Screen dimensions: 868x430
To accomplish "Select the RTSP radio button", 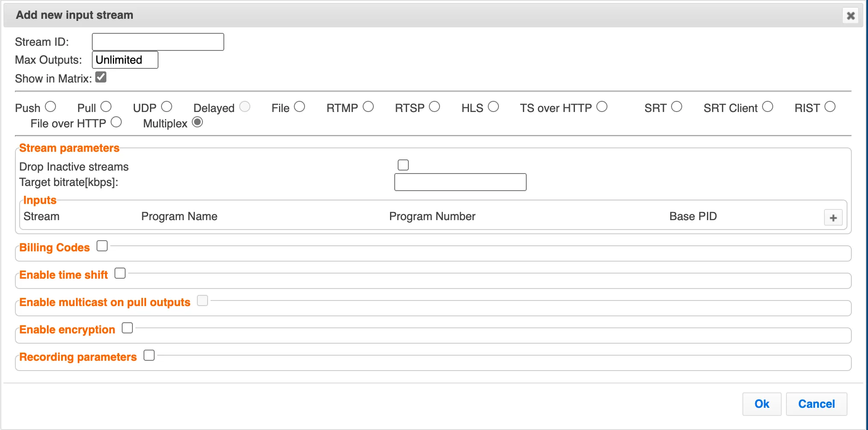I will point(434,106).
